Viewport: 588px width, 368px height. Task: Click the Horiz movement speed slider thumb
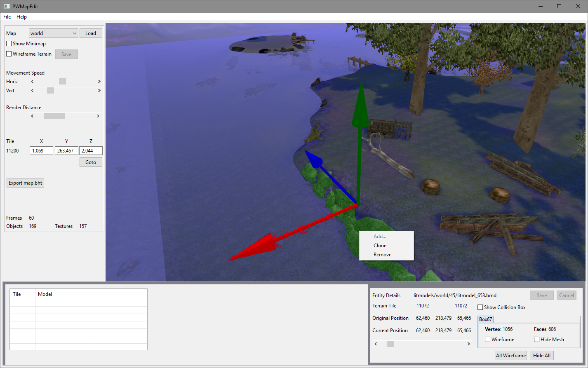click(x=62, y=82)
